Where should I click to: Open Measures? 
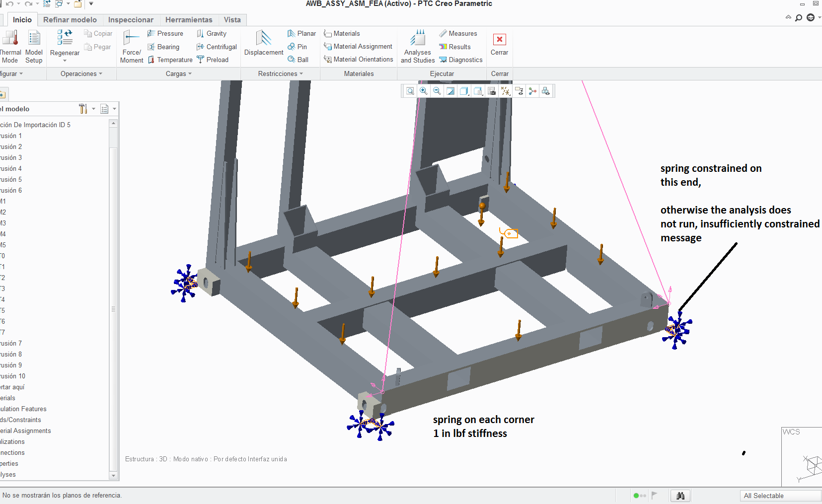point(458,33)
